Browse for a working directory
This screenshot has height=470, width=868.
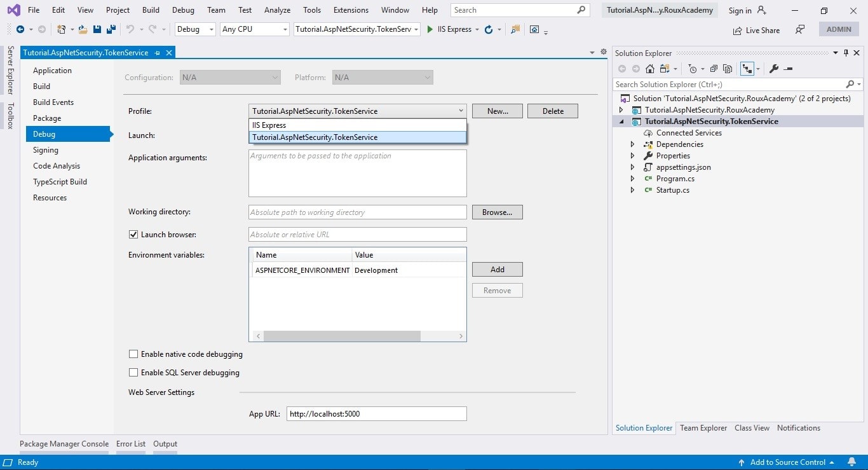[x=496, y=212]
